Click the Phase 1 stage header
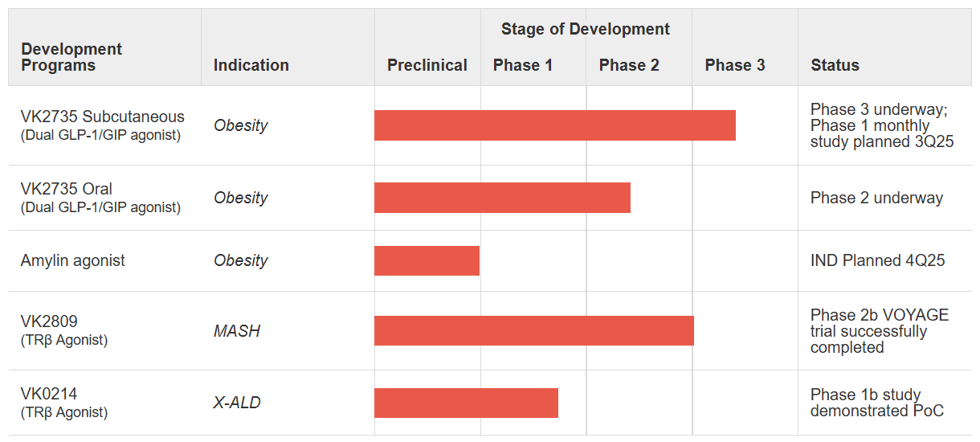This screenshot has height=442, width=980. [522, 65]
